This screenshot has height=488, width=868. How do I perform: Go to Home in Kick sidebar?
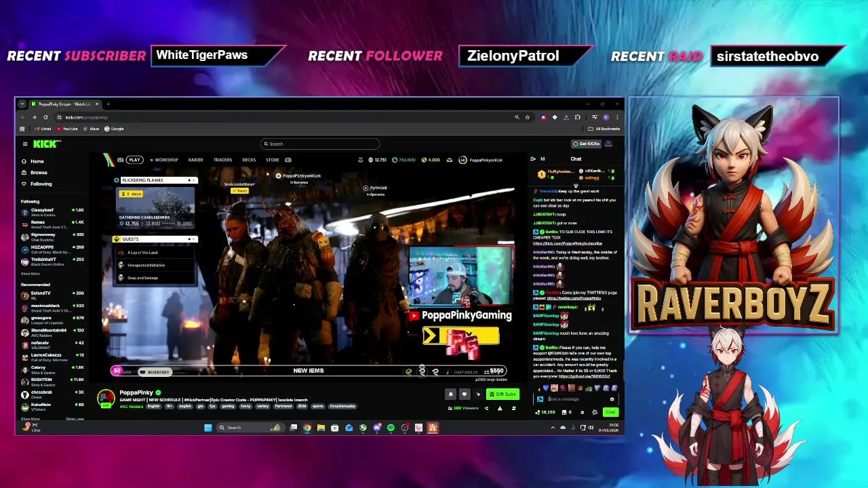tap(33, 161)
